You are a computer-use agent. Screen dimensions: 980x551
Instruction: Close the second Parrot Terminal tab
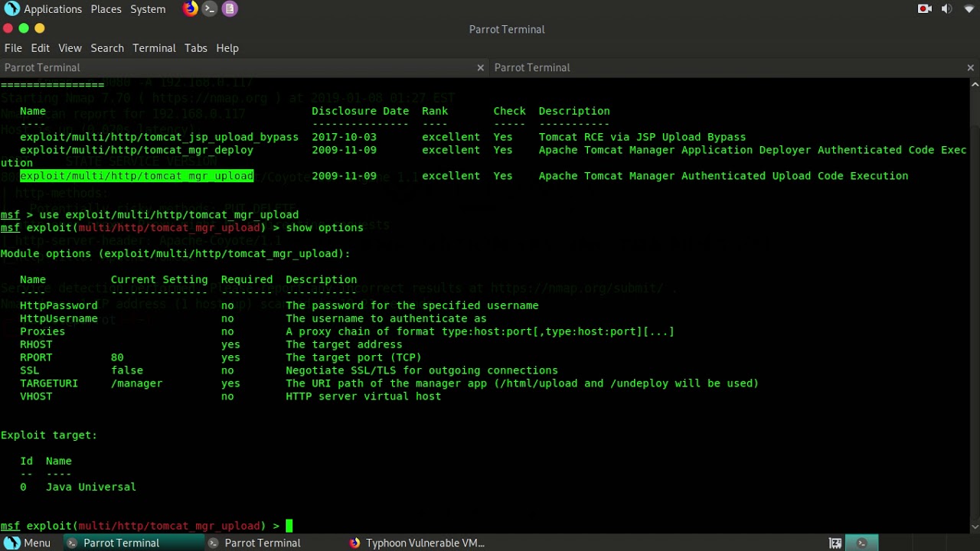(x=970, y=67)
